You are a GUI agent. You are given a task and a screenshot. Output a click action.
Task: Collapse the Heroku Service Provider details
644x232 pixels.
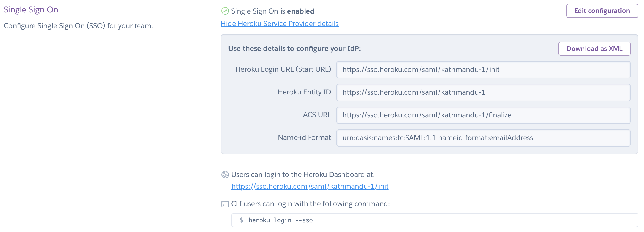click(279, 24)
